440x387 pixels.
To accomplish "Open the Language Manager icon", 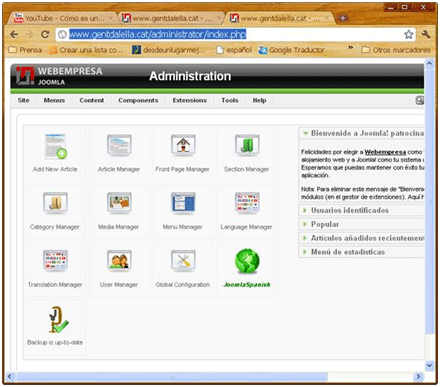I will [247, 203].
